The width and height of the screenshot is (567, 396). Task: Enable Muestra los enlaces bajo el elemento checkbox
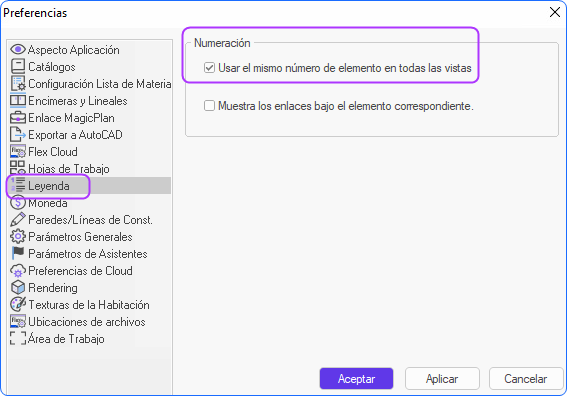click(209, 106)
